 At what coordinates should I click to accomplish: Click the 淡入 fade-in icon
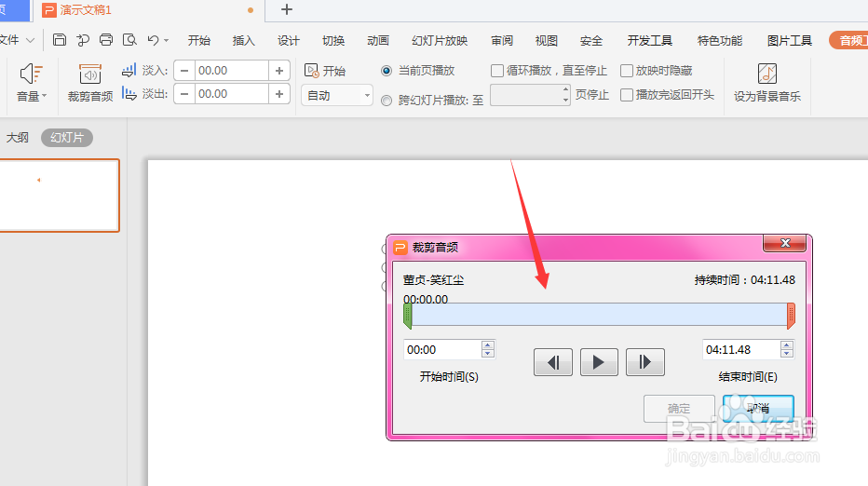(x=129, y=71)
